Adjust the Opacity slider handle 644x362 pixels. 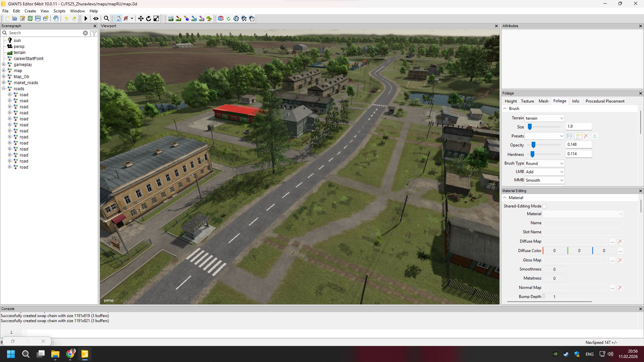pyautogui.click(x=533, y=145)
